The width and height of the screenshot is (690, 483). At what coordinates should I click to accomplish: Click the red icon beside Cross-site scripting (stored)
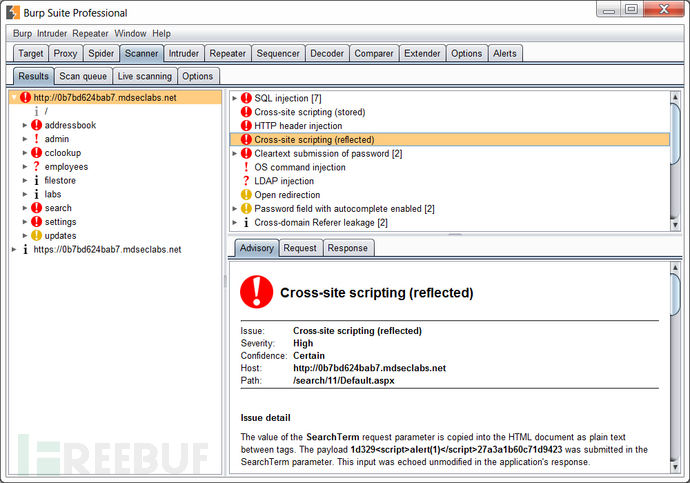point(246,112)
